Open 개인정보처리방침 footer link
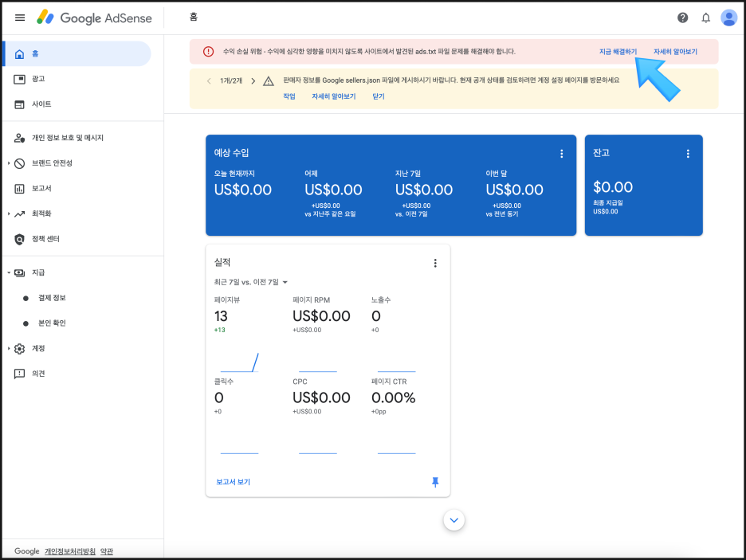Viewport: 746px width, 560px height. pos(70,551)
